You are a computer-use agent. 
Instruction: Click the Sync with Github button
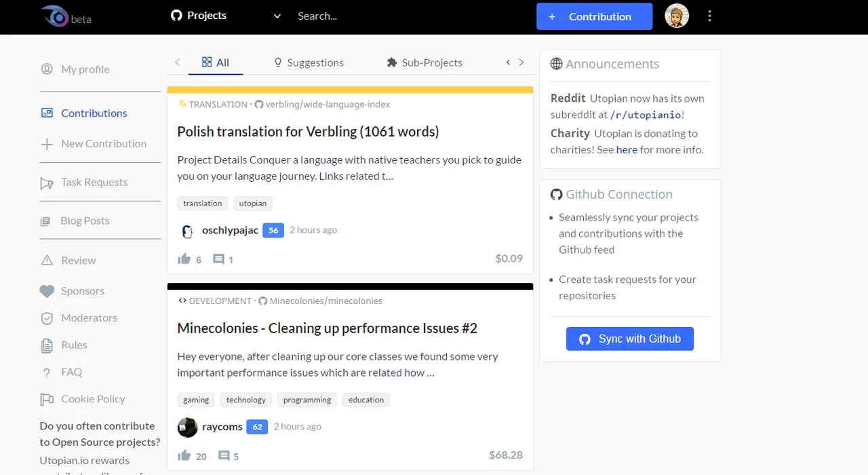630,339
